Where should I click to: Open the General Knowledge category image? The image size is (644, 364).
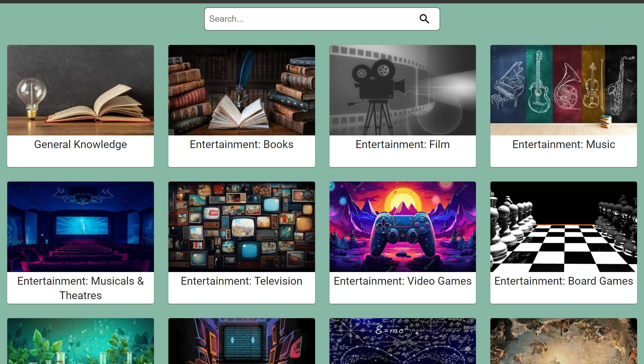81,90
